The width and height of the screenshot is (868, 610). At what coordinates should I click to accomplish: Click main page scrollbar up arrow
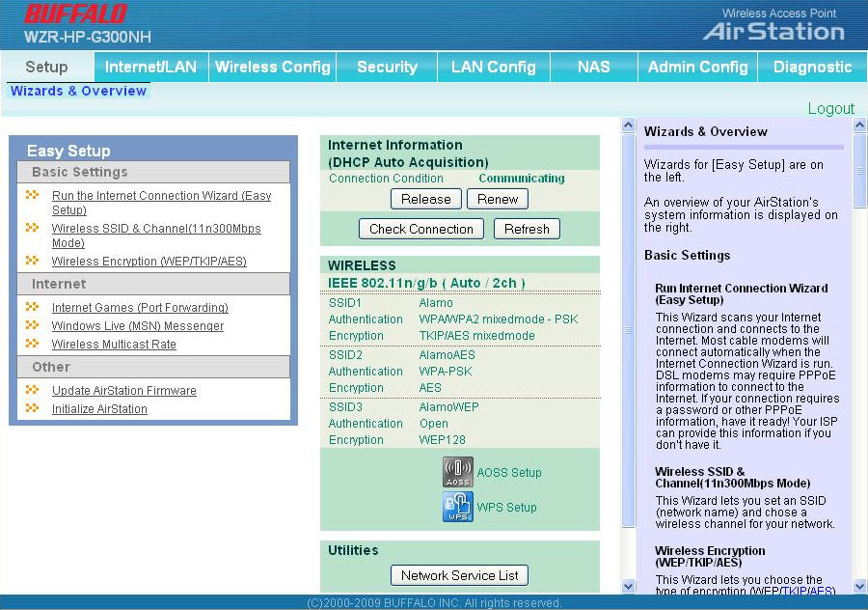point(628,125)
